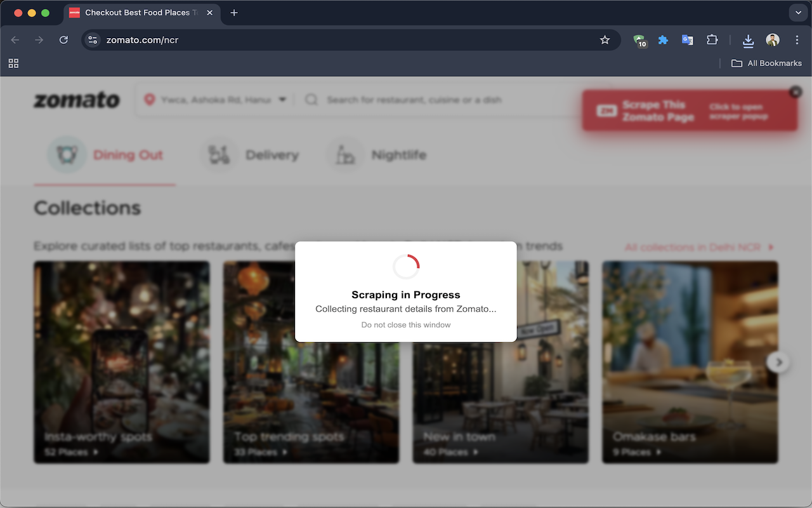The image size is (812, 508).
Task: Click the red location pin icon
Action: point(150,100)
